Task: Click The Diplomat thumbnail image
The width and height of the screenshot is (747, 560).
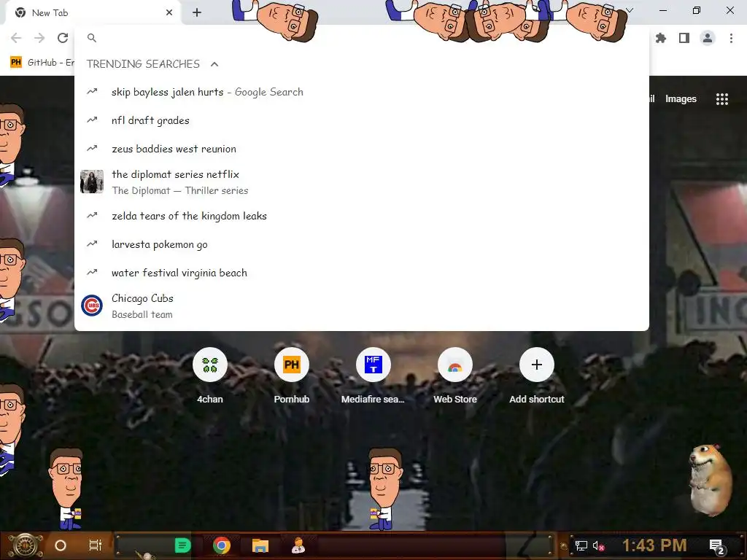Action: coord(92,182)
